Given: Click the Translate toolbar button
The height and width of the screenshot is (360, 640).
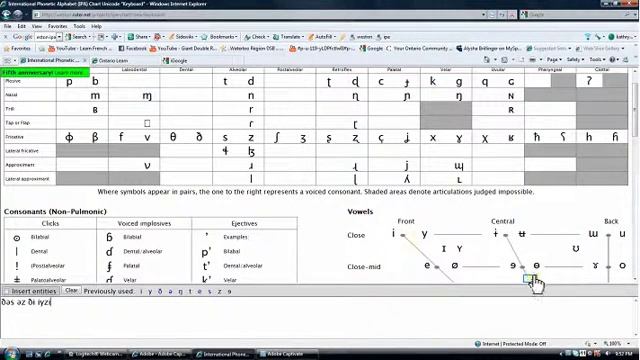Looking at the screenshot, I should point(288,37).
